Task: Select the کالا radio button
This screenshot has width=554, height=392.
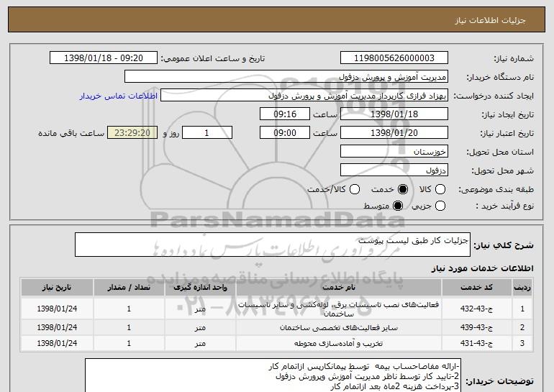Action: pos(440,189)
